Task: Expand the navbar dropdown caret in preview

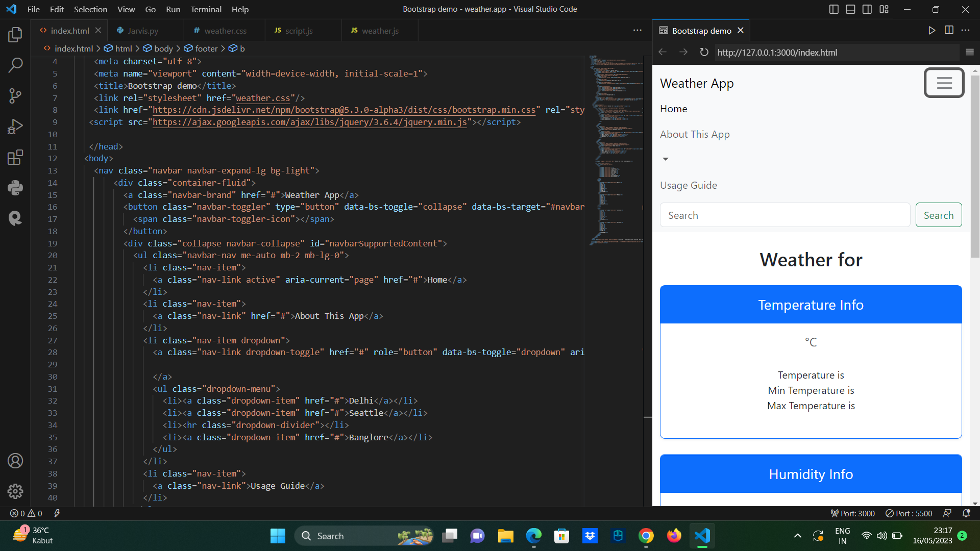Action: tap(665, 159)
